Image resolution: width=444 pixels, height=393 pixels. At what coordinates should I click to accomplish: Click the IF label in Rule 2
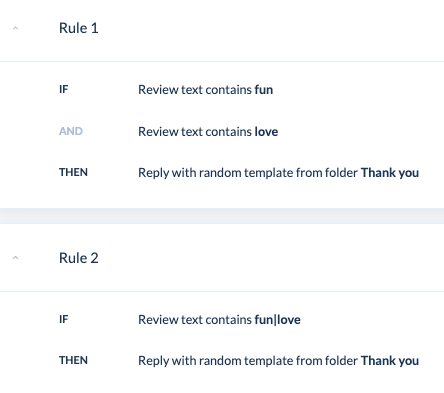[x=64, y=319]
